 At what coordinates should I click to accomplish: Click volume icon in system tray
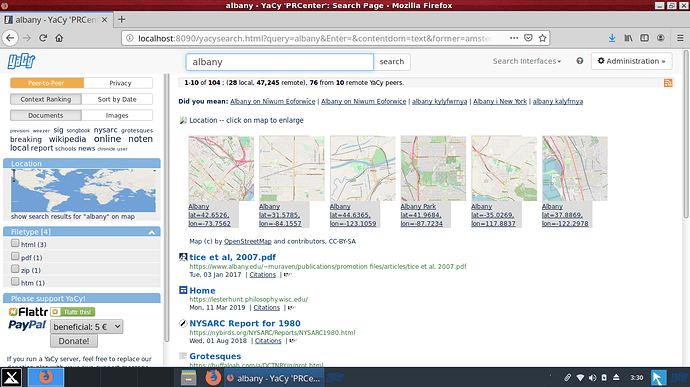[592, 378]
